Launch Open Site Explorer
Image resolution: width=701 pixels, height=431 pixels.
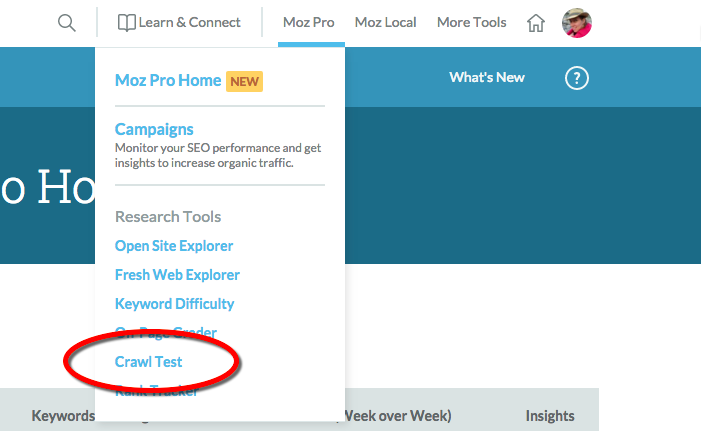[174, 246]
